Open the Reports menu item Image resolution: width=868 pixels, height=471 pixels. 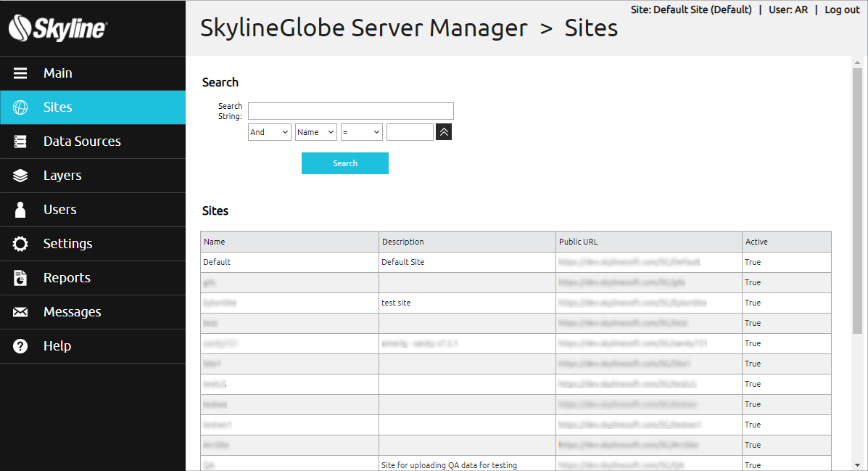[x=93, y=278]
